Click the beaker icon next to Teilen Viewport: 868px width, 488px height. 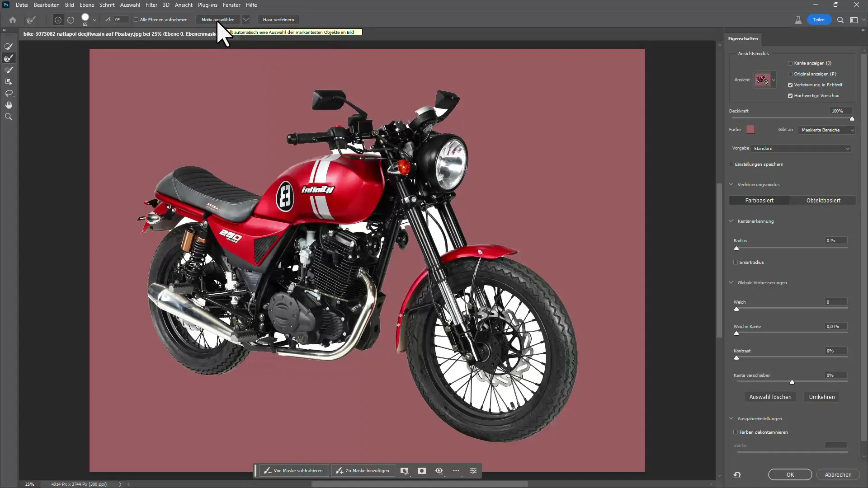798,20
